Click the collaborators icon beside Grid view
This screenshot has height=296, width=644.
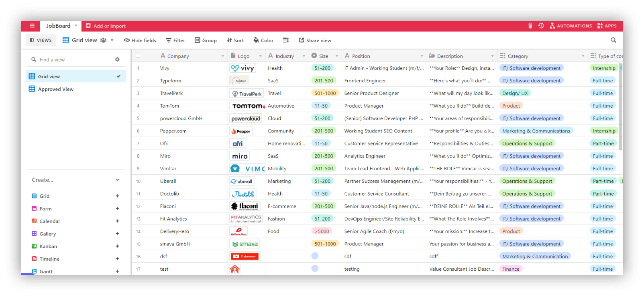(103, 40)
